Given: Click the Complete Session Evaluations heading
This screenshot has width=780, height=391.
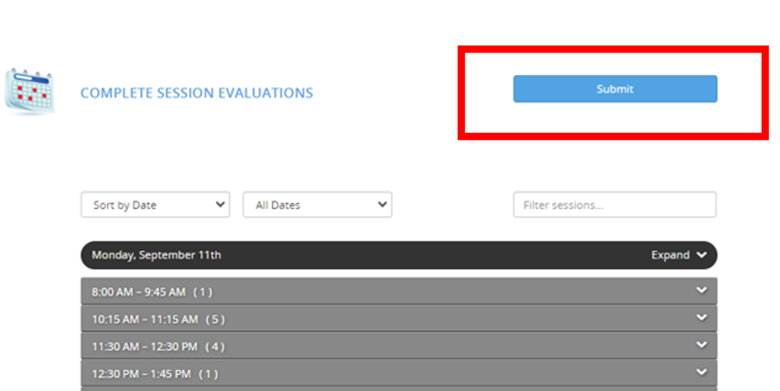Looking at the screenshot, I should coord(196,93).
